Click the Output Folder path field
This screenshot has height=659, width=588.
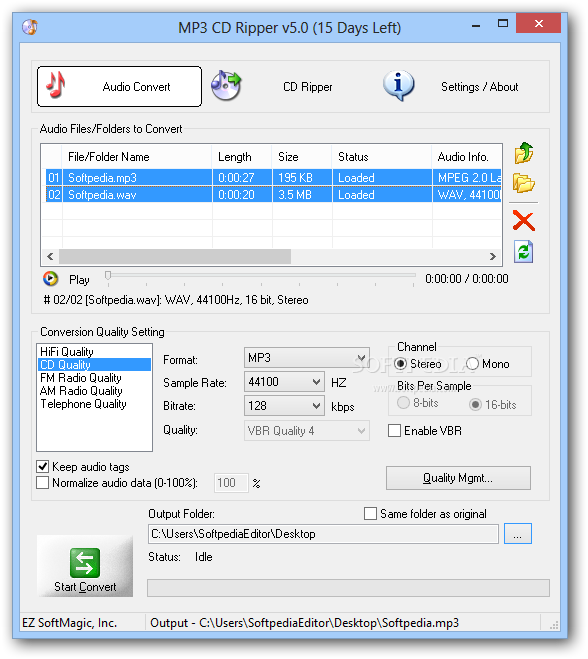tap(323, 534)
